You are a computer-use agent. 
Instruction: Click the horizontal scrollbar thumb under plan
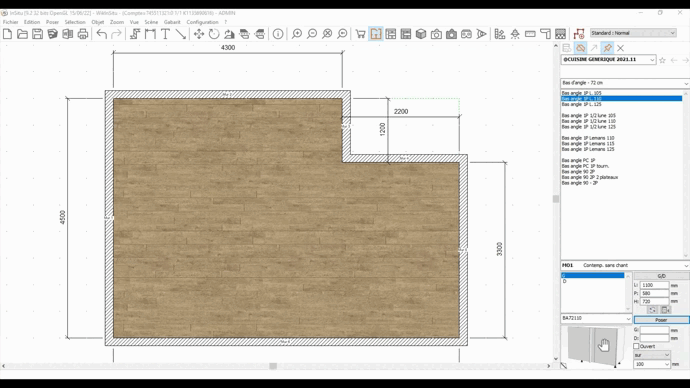tap(273, 366)
